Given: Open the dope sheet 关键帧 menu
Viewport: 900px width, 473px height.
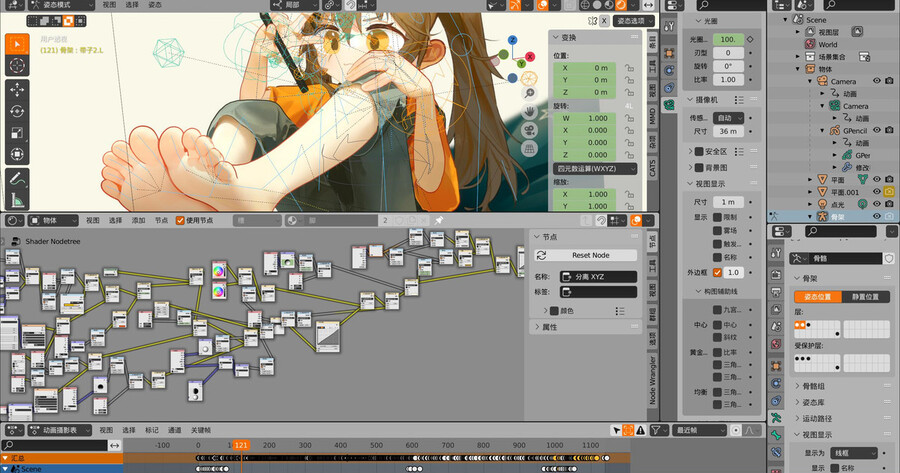Looking at the screenshot, I should 200,430.
